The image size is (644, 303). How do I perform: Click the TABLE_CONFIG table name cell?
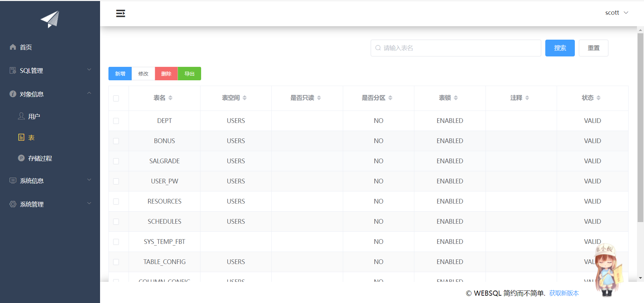click(x=165, y=262)
